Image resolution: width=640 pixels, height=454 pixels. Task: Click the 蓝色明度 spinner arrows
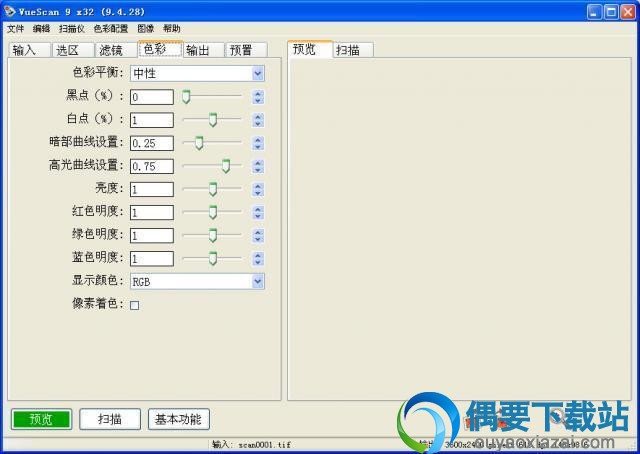pos(258,258)
